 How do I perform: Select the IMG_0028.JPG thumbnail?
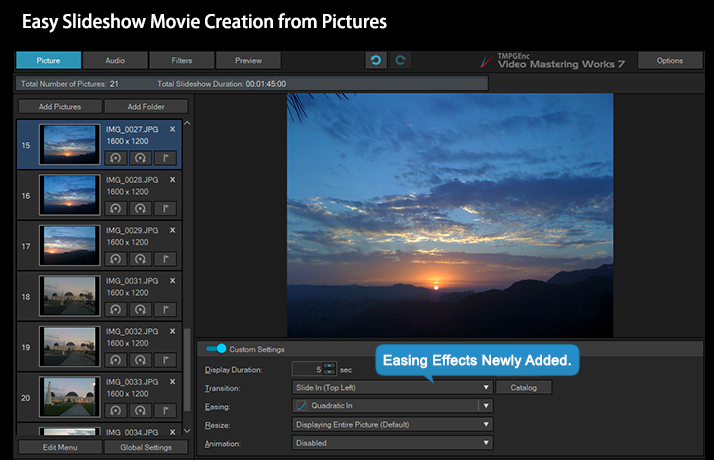tap(70, 195)
